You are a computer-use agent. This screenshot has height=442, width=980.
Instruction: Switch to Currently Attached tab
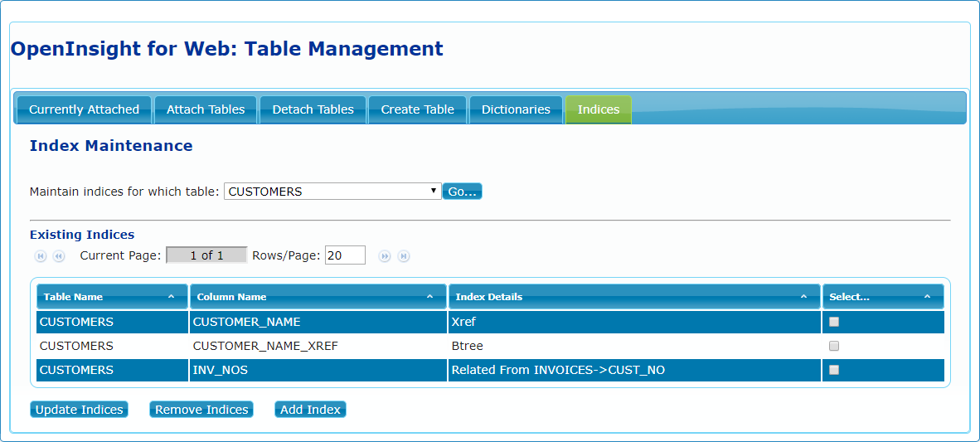point(84,109)
